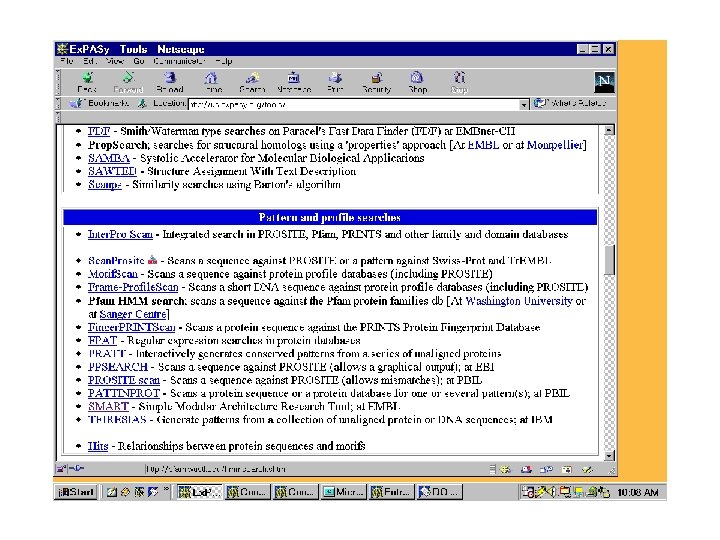
Task: Open the Scanps link
Action: click(105, 185)
